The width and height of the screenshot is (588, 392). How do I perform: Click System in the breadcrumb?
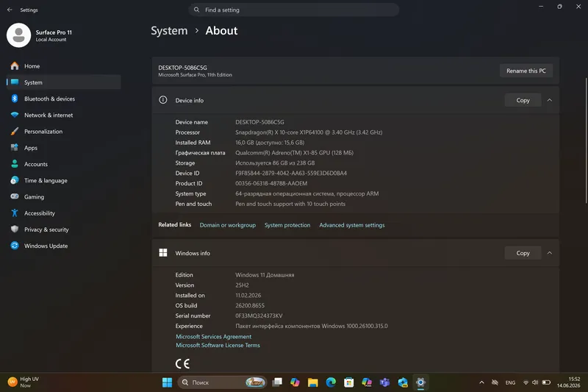pos(169,31)
